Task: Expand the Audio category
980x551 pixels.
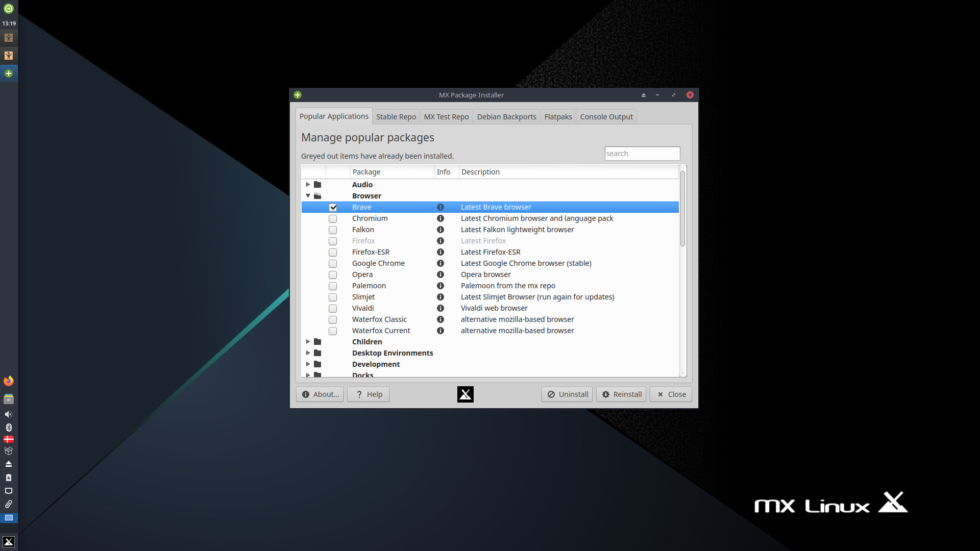Action: (308, 184)
